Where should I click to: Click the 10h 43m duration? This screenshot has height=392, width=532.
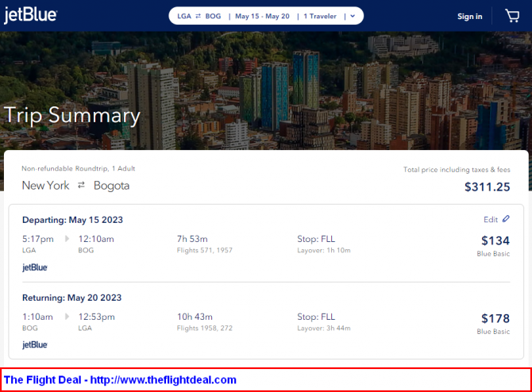(x=195, y=317)
